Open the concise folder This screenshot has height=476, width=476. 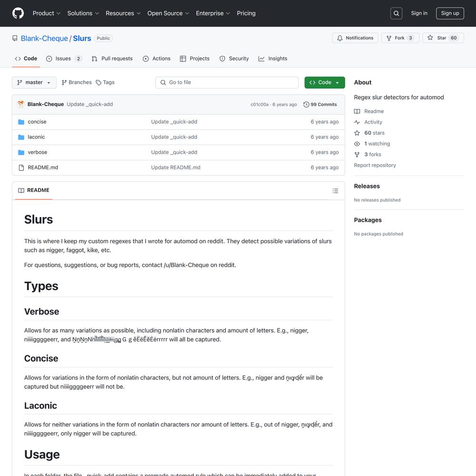[x=37, y=122]
